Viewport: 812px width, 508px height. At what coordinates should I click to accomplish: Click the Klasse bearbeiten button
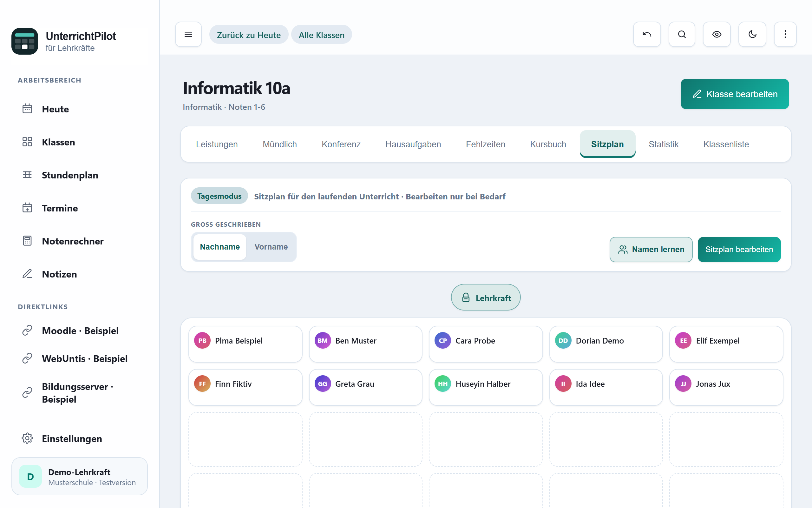[735, 94]
